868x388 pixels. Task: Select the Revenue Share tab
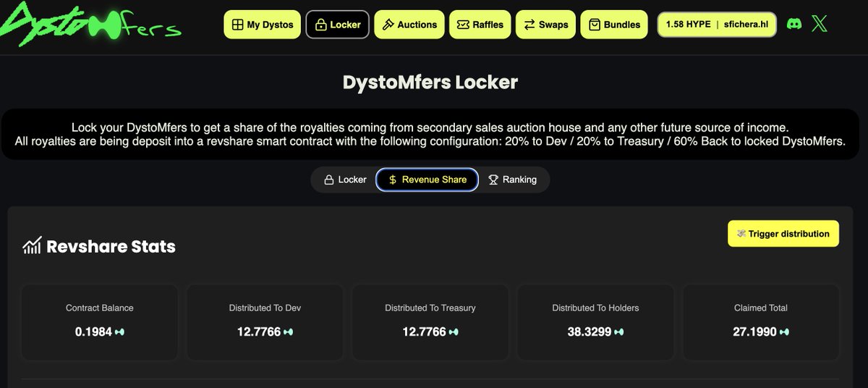tap(427, 180)
